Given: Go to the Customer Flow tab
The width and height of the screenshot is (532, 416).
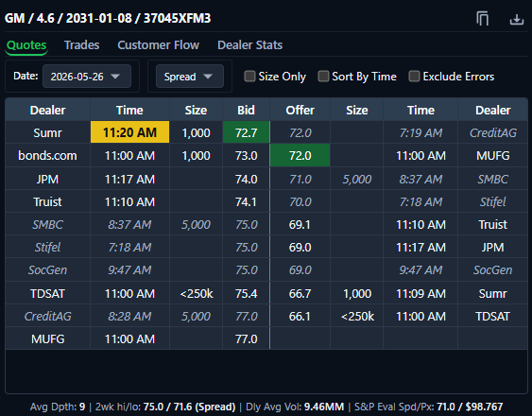Looking at the screenshot, I should point(159,45).
